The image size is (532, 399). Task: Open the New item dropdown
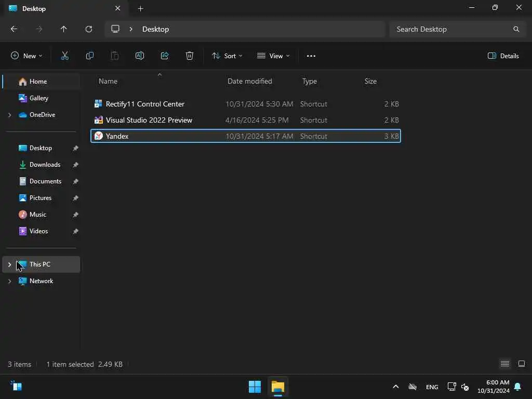26,56
